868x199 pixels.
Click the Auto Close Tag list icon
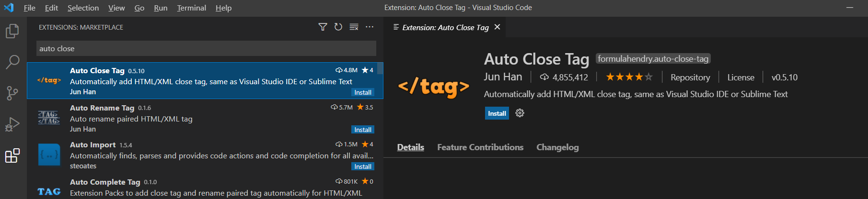tap(49, 80)
